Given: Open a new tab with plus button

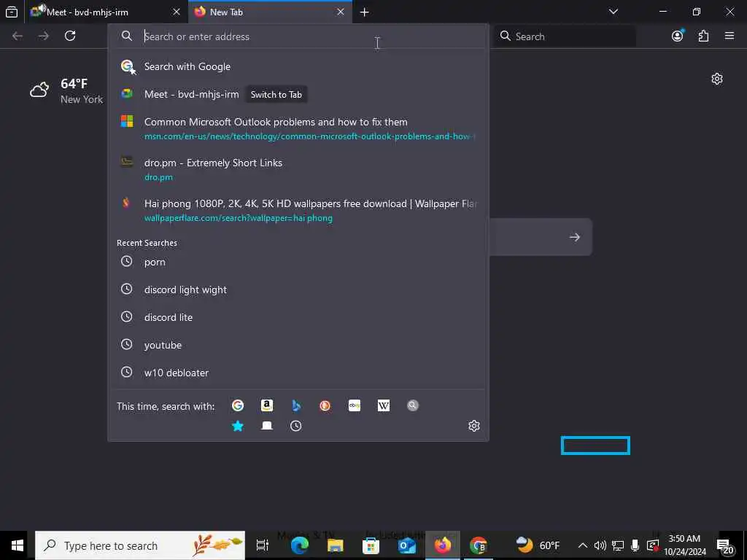Looking at the screenshot, I should (x=365, y=12).
